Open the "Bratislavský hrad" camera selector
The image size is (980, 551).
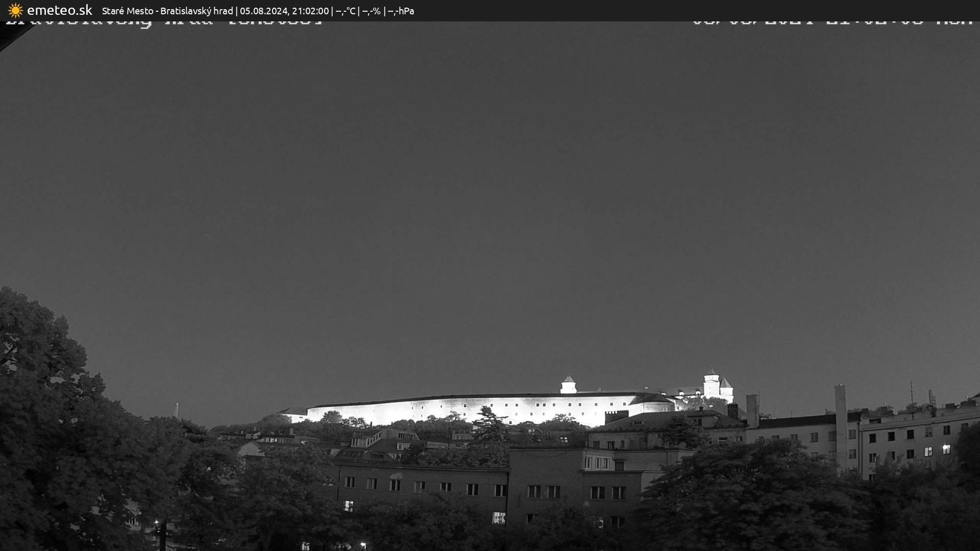[x=198, y=11]
